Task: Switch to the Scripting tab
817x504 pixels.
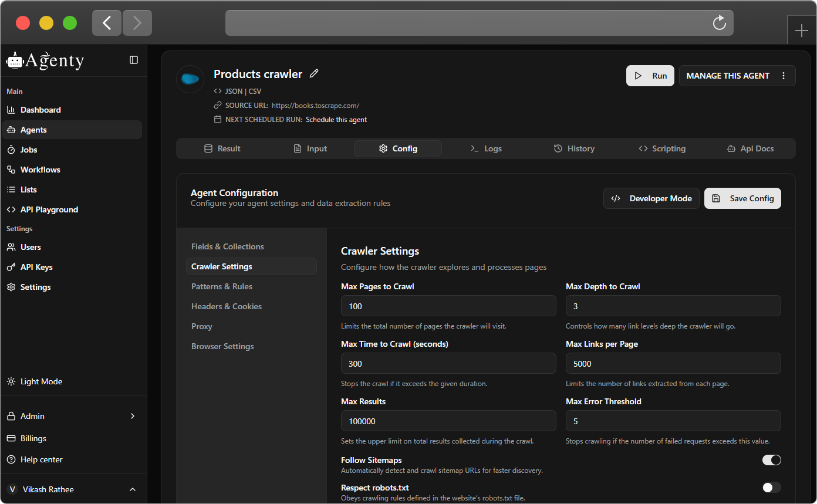Action: click(662, 148)
